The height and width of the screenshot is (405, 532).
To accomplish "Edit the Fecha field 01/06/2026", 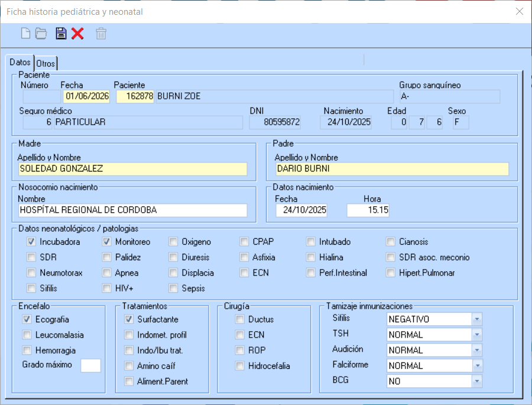I will (x=86, y=96).
